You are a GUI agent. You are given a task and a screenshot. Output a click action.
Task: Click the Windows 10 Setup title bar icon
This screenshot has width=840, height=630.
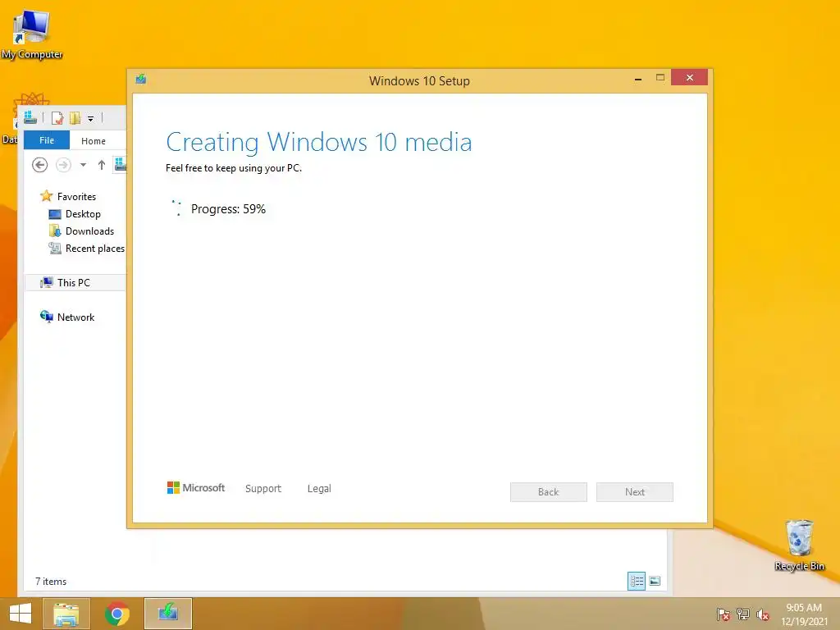(141, 80)
